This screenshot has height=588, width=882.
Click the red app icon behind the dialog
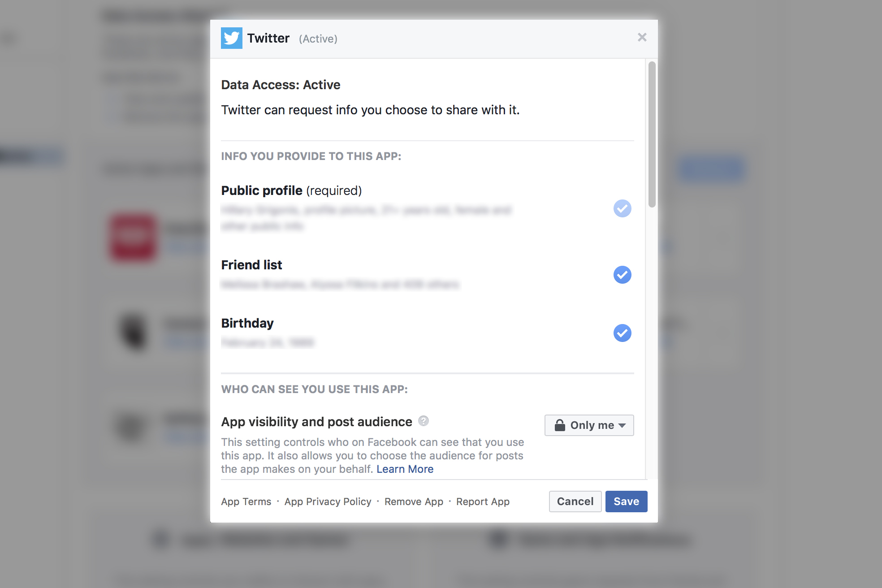click(133, 237)
